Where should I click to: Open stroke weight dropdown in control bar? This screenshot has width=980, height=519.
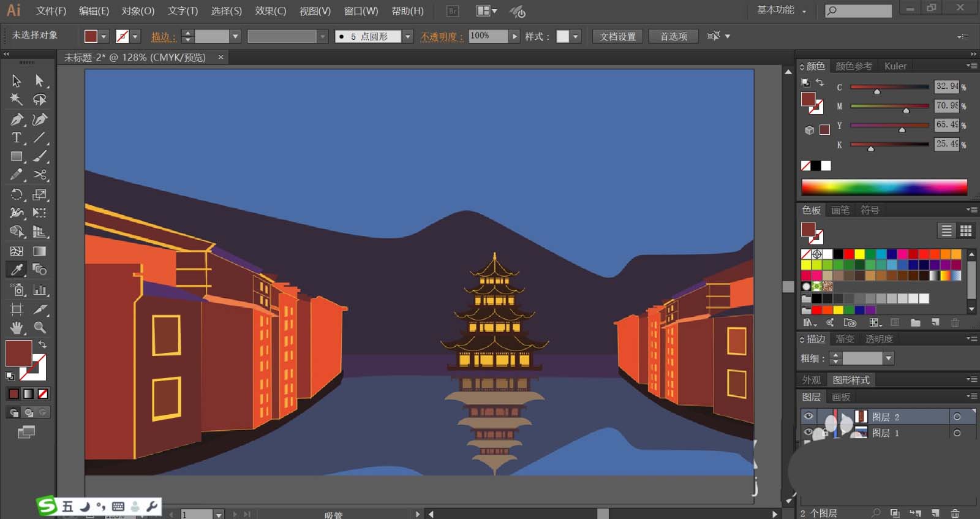click(x=235, y=37)
